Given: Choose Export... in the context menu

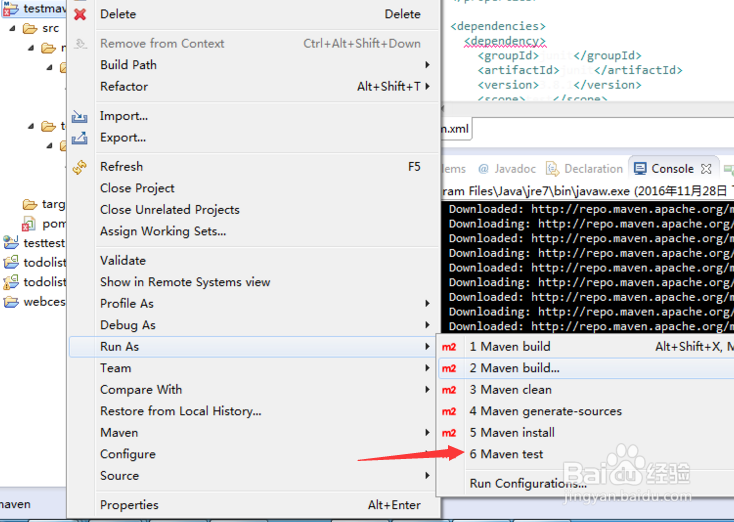Looking at the screenshot, I should click(x=253, y=138).
